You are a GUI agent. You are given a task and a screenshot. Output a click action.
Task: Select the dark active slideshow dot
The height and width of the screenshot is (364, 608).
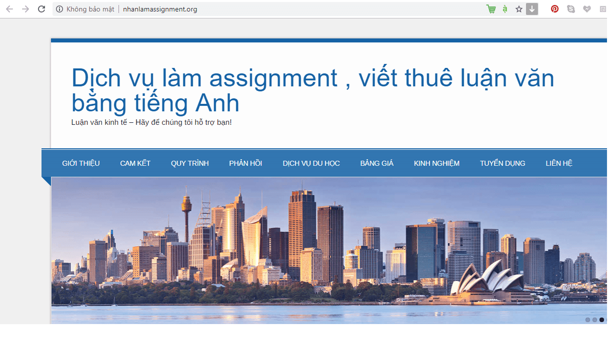[x=601, y=320]
